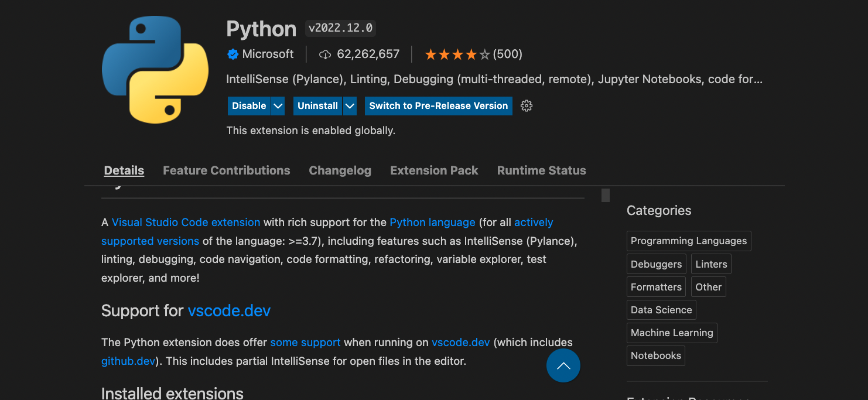Select the Data Science category tag
Screen dimensions: 868x400
tap(661, 310)
